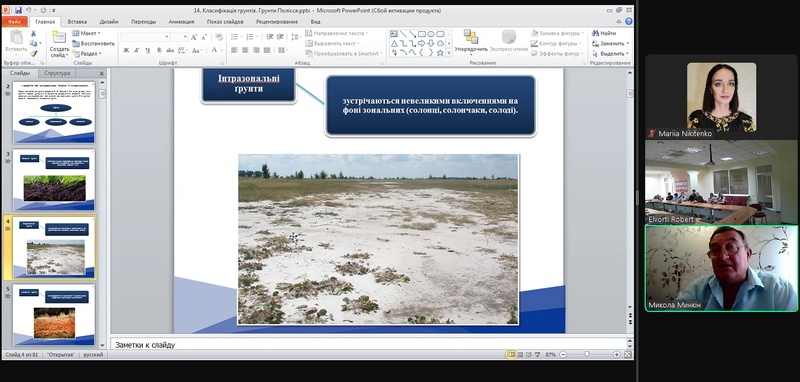Toggle underline Ч formatting
Image resolution: width=800 pixels, height=382 pixels.
click(x=147, y=50)
